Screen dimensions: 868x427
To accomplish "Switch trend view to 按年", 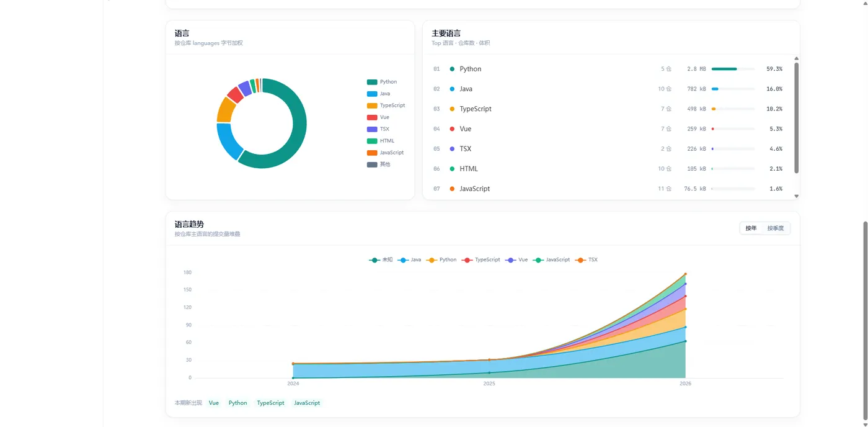I will coord(751,228).
